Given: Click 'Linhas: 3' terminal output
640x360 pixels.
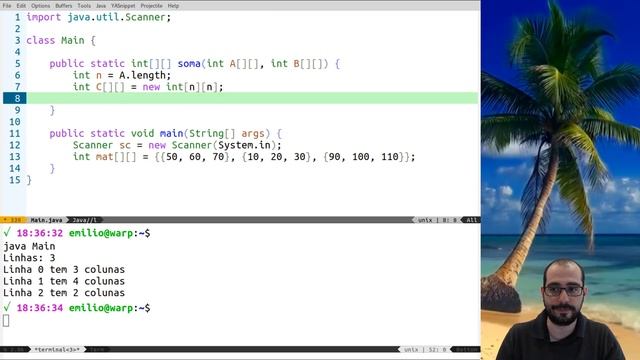Looking at the screenshot, I should [29, 258].
